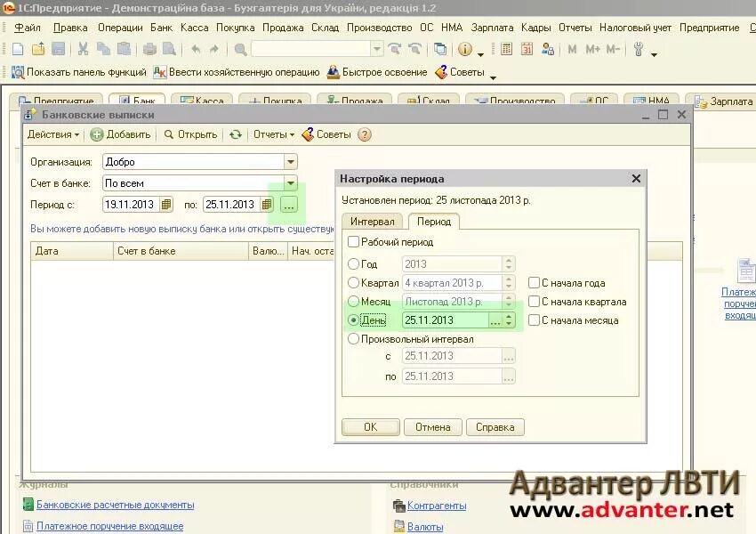This screenshot has width=756, height=534.
Task: Open the Calendar icon in toolbar
Action: [x=527, y=49]
